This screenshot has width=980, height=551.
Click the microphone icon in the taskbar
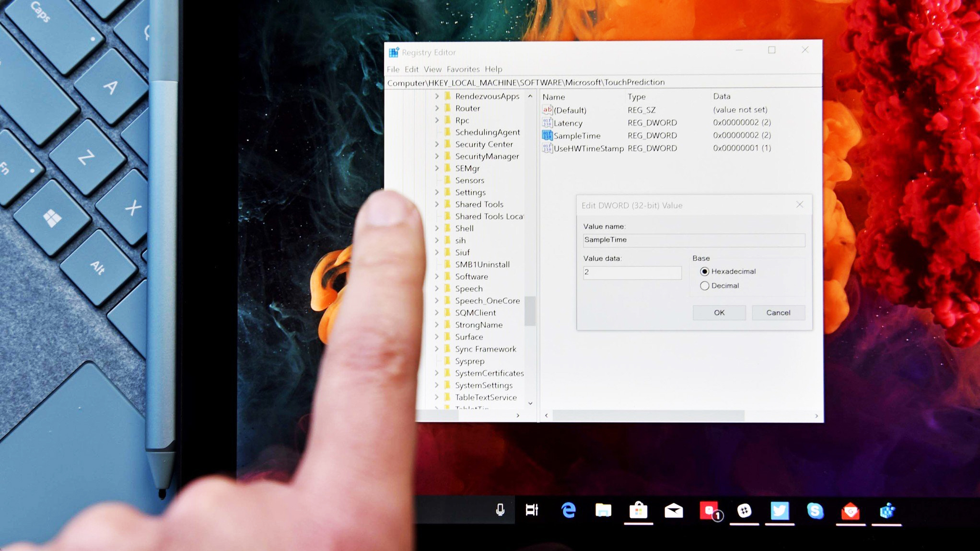click(500, 510)
